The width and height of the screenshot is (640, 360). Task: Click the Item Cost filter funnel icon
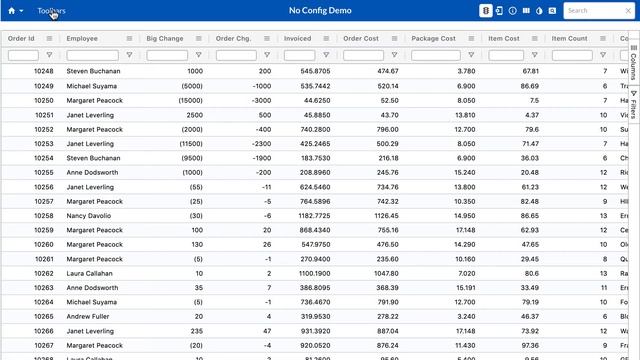pos(535,55)
